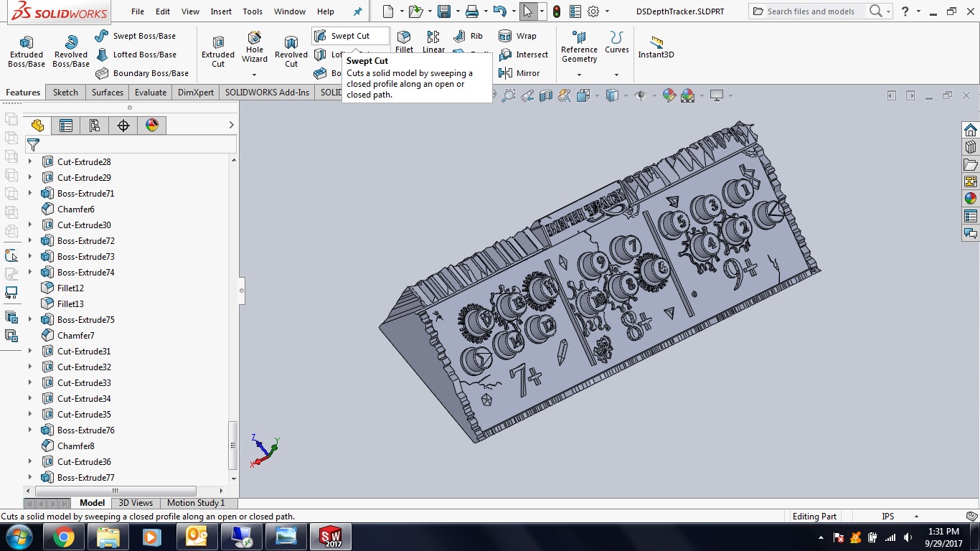980x551 pixels.
Task: Select the Linear Pattern tool
Action: 433,42
